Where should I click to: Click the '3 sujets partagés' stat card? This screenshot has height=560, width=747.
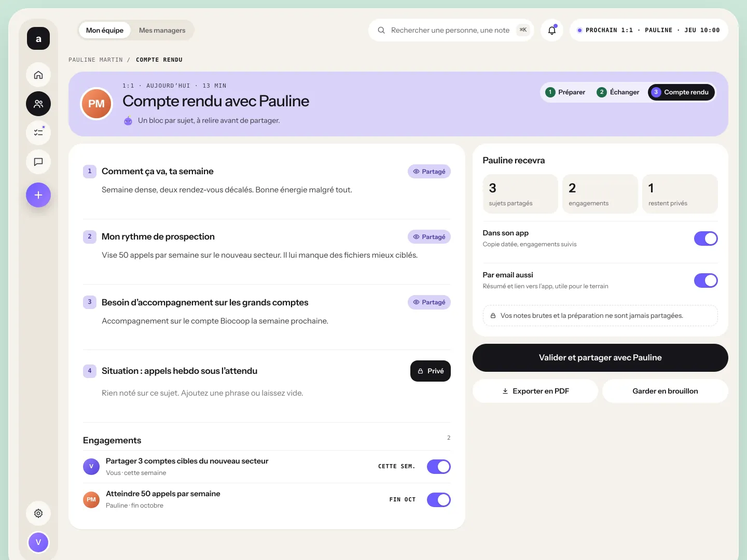pos(520,194)
